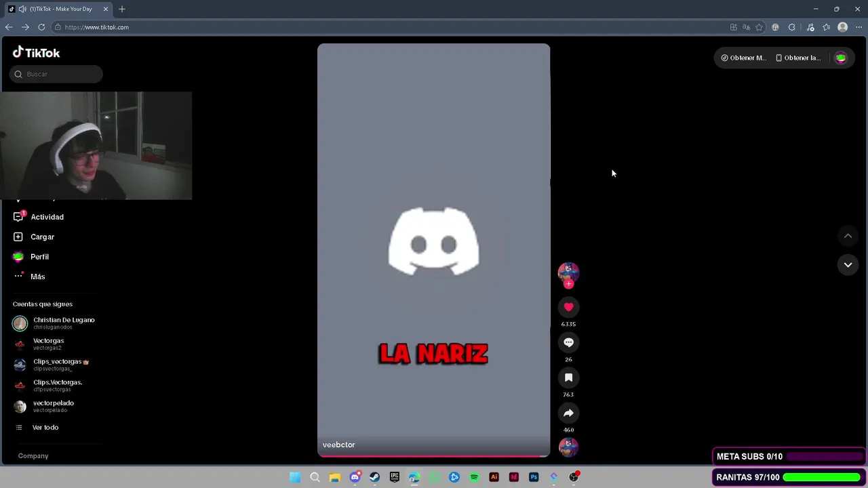Open Spotify from the taskbar

pyautogui.click(x=474, y=477)
